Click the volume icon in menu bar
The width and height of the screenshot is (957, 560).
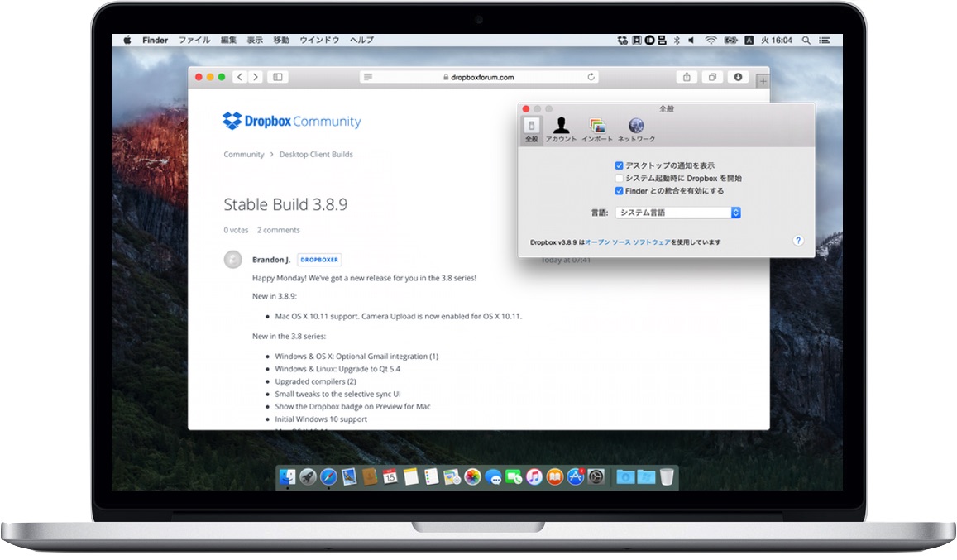(x=691, y=41)
